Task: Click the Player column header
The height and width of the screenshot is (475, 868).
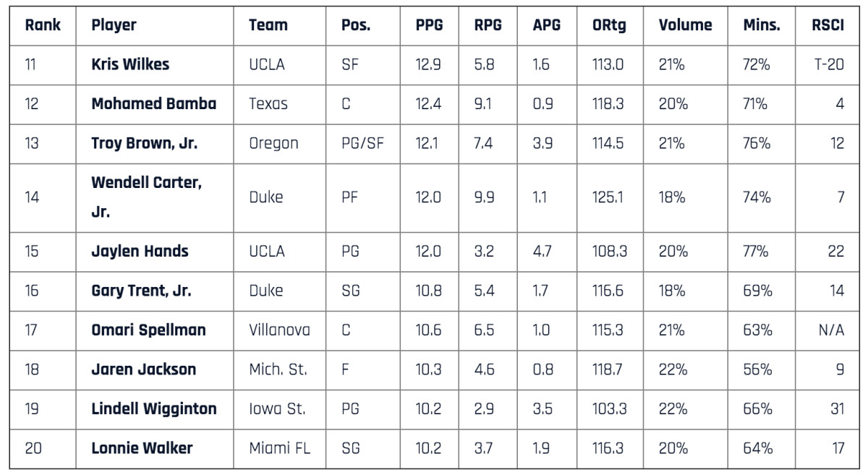Action: tap(114, 25)
